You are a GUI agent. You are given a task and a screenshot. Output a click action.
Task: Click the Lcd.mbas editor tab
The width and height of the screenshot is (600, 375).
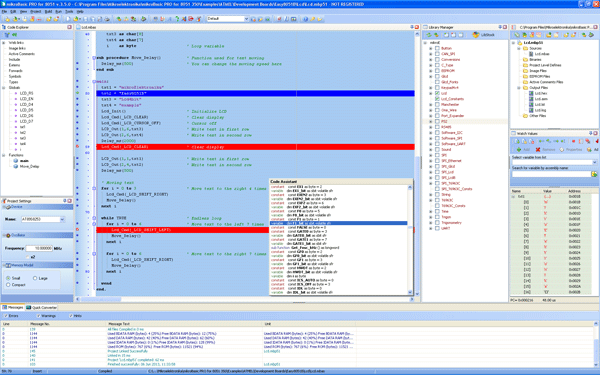point(86,27)
